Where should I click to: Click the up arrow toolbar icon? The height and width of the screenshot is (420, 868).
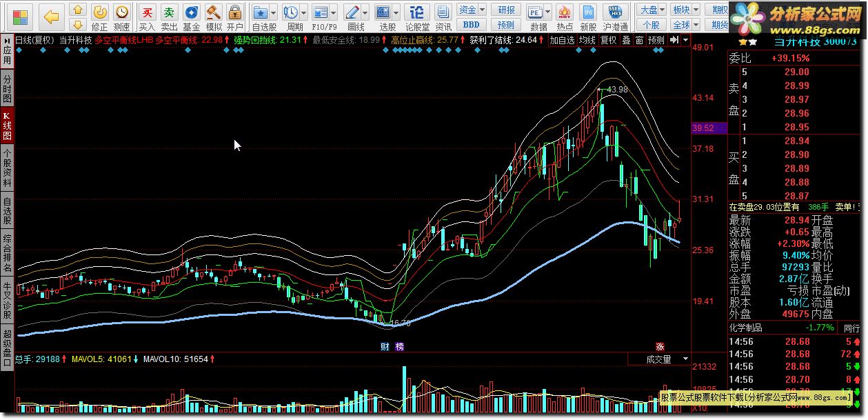pyautogui.click(x=79, y=11)
